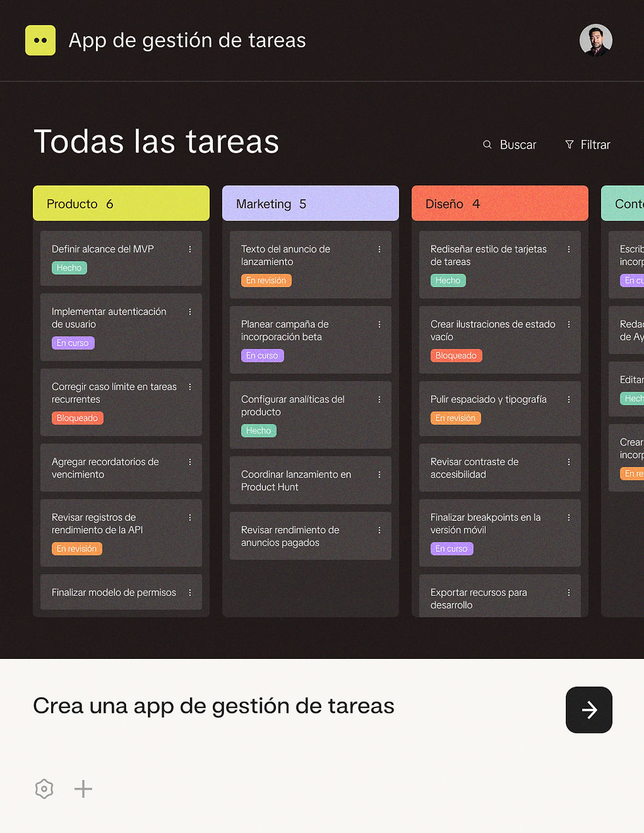Click the 'Buscar' label
644x833 pixels.
click(x=518, y=145)
